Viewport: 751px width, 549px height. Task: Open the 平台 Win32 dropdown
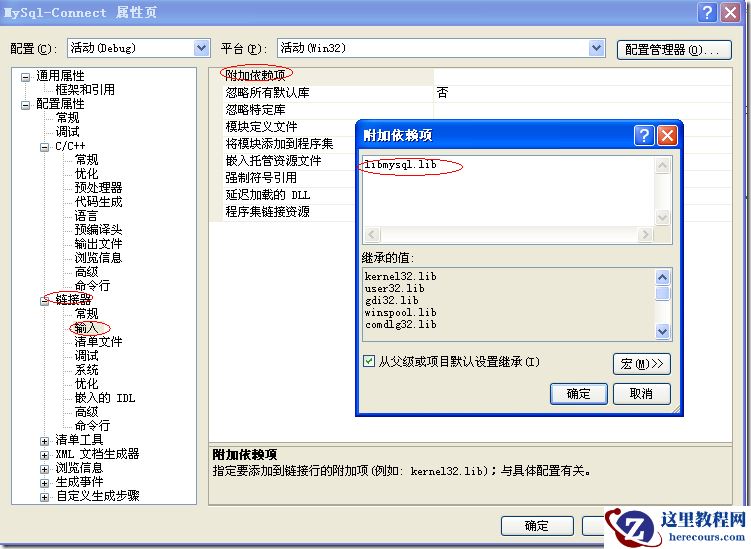[596, 48]
